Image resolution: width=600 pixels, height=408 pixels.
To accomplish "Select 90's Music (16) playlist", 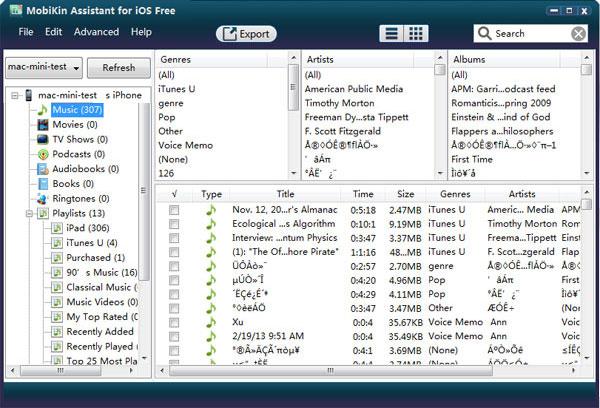I will pos(102,273).
